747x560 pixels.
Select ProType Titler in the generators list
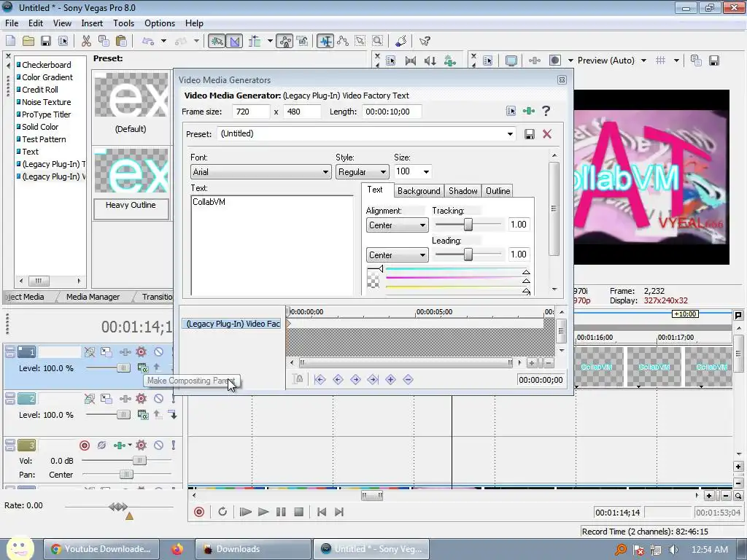46,114
